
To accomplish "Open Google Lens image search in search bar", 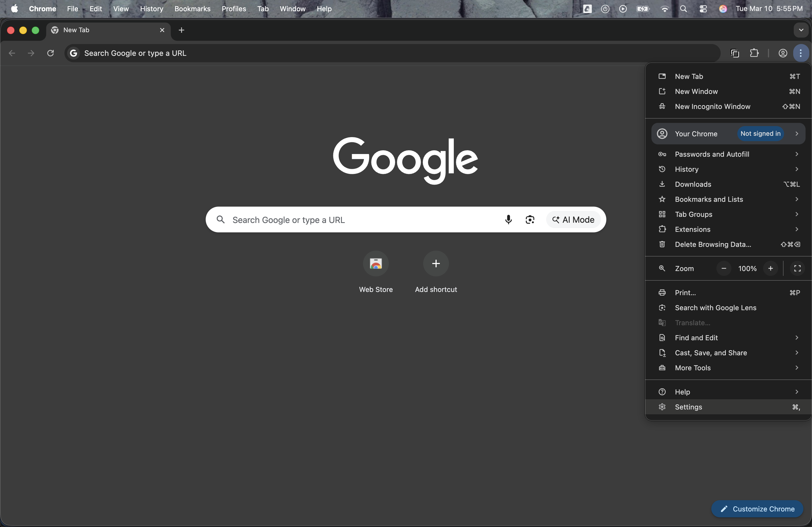I will 530,220.
